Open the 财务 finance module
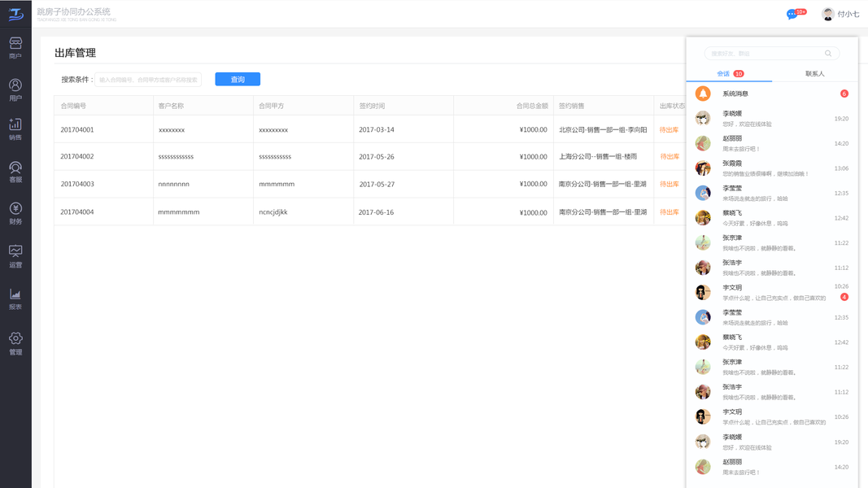The width and height of the screenshot is (868, 488). 15,214
